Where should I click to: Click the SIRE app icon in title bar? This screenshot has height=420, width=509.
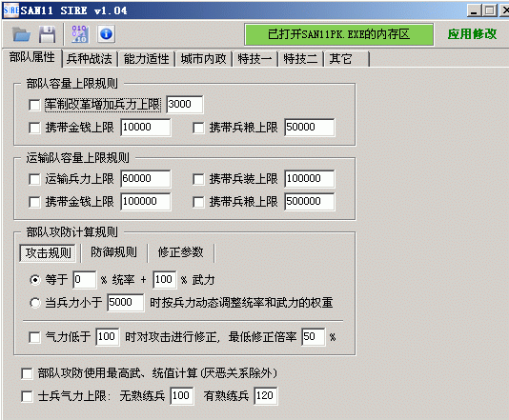pos(11,10)
